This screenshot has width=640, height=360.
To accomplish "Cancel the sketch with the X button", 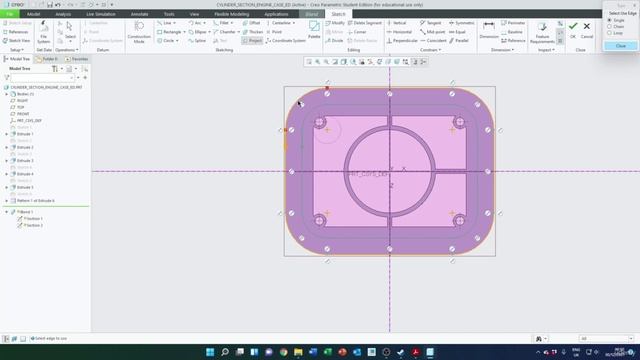I will pos(587,29).
